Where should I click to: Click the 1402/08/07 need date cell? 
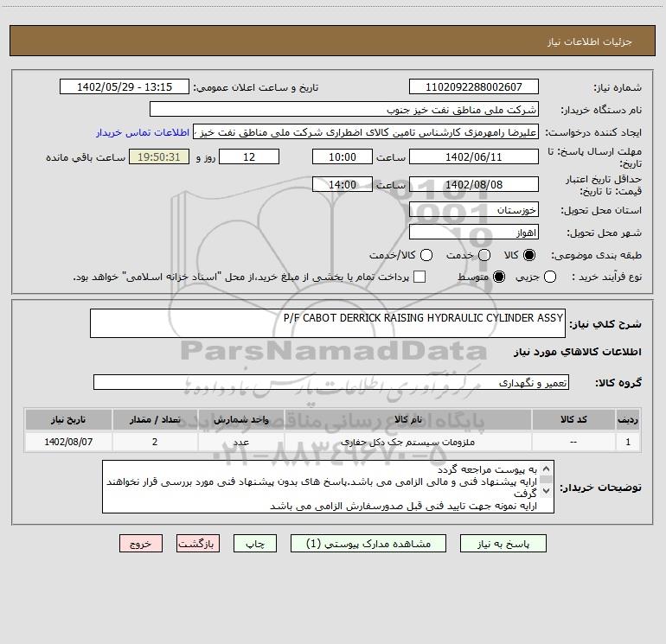coord(68,442)
